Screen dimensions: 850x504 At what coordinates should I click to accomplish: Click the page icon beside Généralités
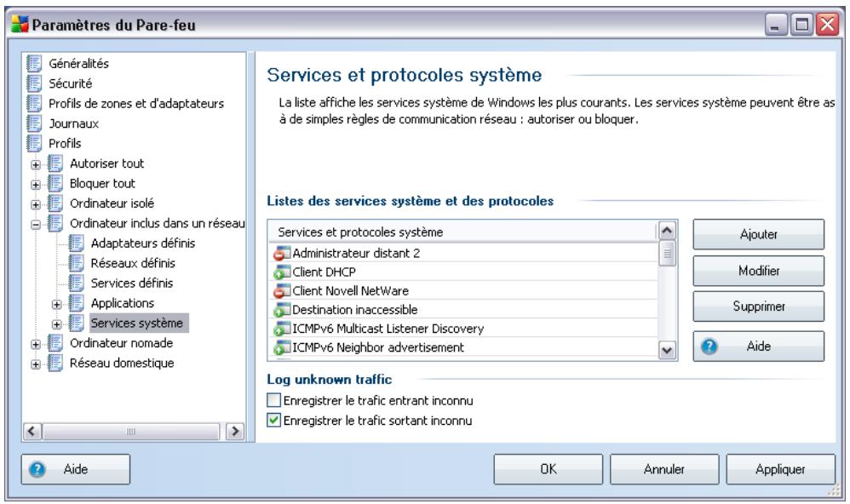click(34, 63)
